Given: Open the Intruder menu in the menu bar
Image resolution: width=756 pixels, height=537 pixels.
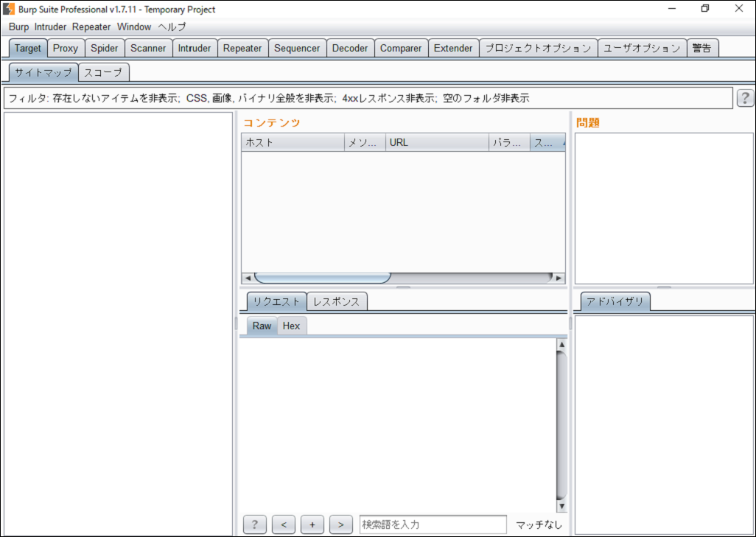Looking at the screenshot, I should (x=50, y=27).
